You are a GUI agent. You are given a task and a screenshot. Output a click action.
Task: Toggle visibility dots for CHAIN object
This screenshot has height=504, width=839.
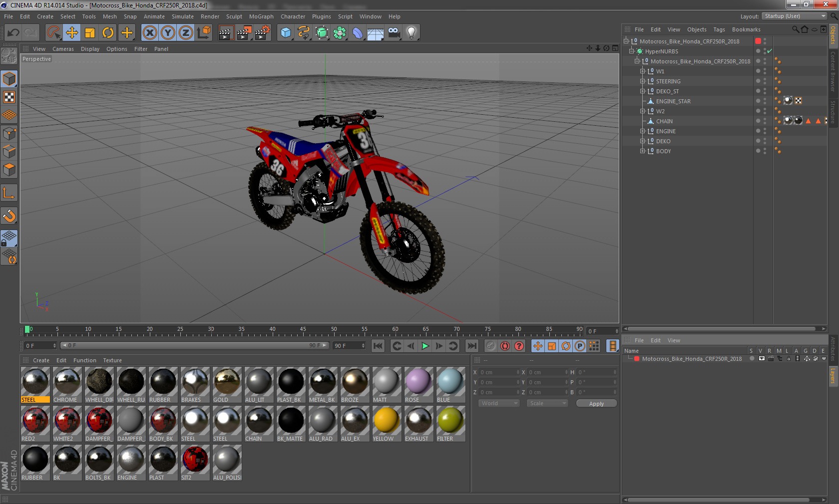point(765,121)
